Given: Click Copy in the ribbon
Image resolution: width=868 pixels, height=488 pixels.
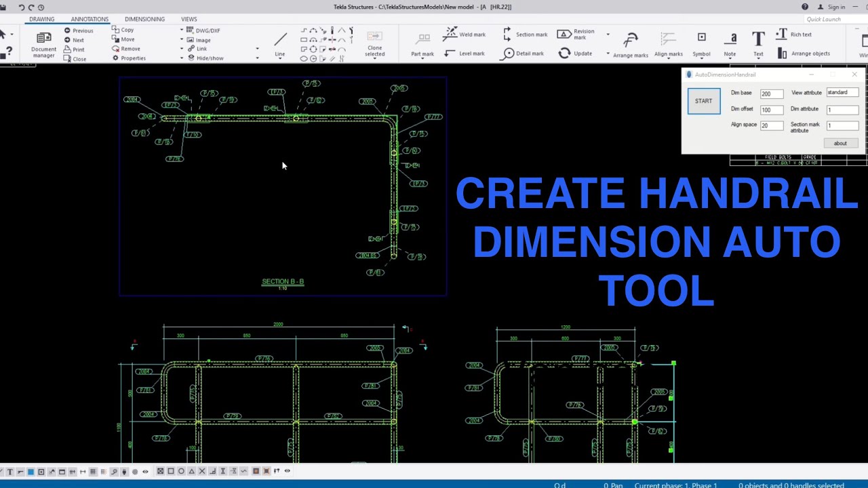Looking at the screenshot, I should (123, 30).
